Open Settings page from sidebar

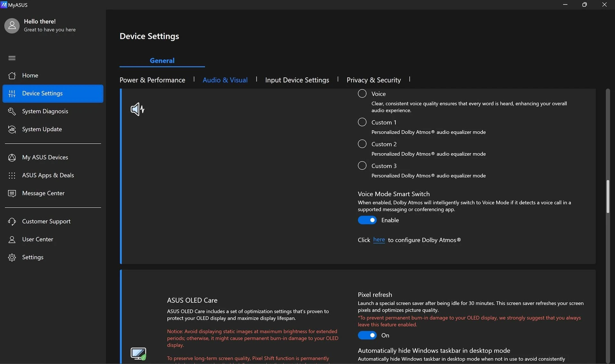click(x=53, y=257)
